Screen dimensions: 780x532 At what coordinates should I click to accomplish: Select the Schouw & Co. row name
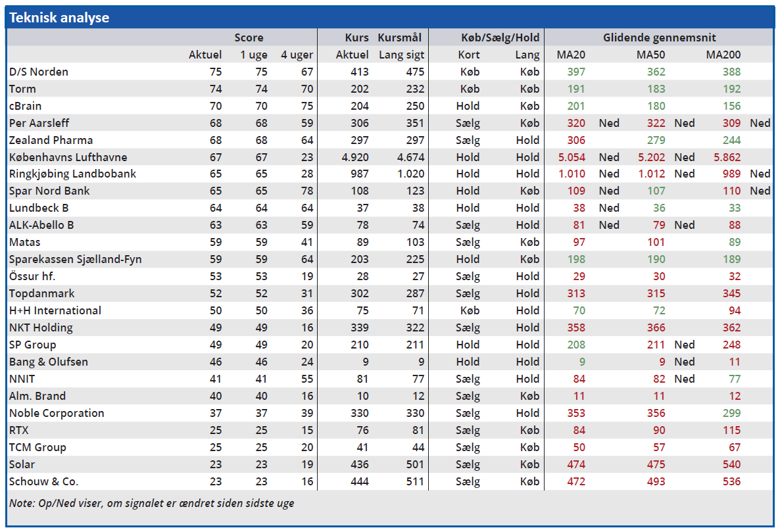(x=43, y=481)
